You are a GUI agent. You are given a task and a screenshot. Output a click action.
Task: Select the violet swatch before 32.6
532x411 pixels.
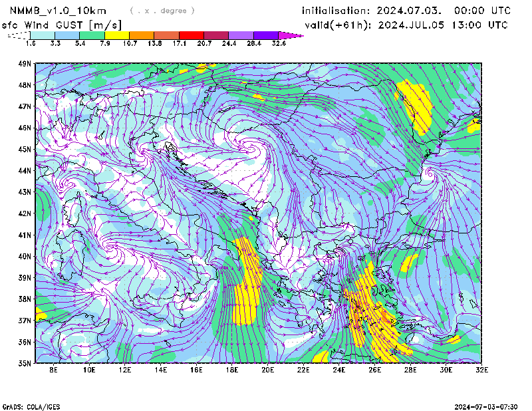pyautogui.click(x=266, y=35)
